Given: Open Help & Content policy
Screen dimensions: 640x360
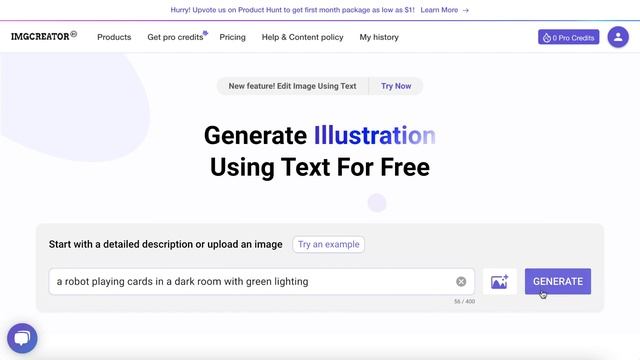Looking at the screenshot, I should [x=302, y=37].
